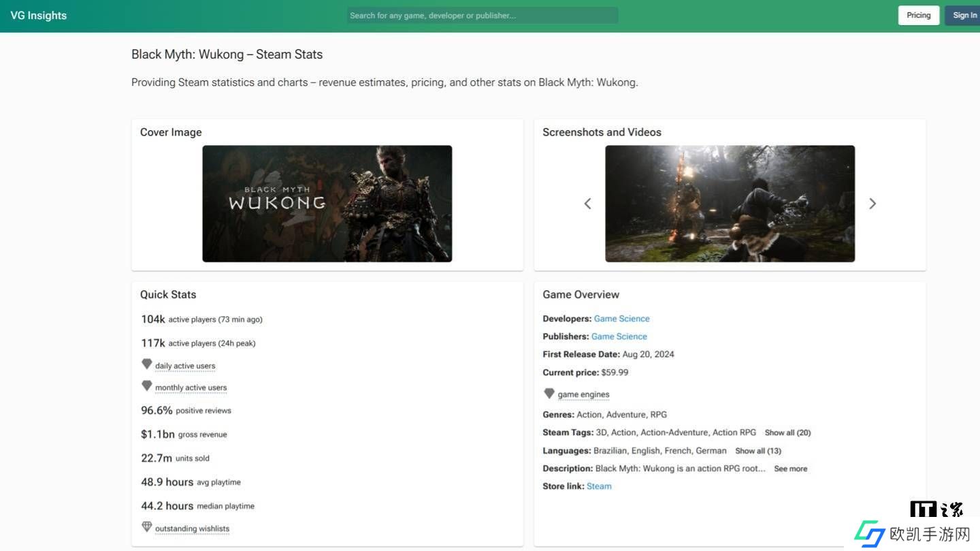Expand description with See more
Viewport: 980px width, 551px height.
(x=790, y=469)
